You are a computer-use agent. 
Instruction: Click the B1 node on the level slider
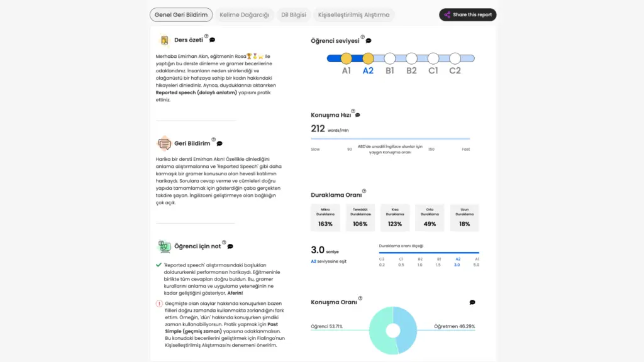click(389, 58)
